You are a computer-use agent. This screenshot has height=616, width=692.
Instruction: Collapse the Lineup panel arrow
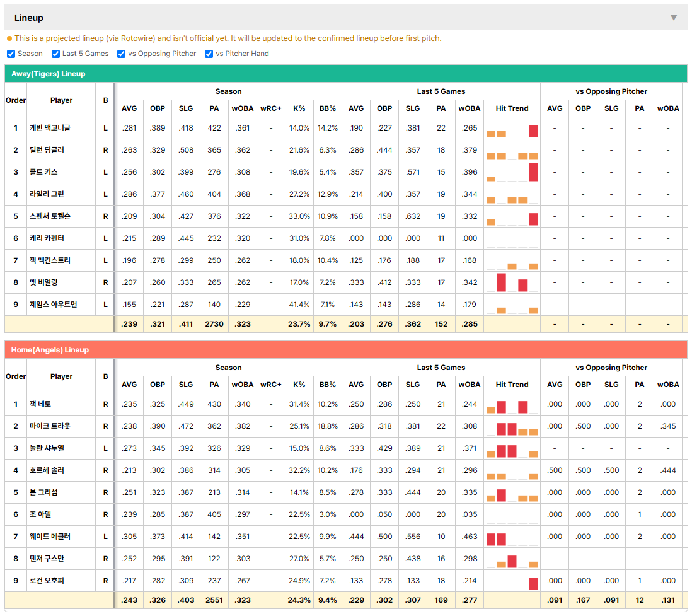point(674,18)
